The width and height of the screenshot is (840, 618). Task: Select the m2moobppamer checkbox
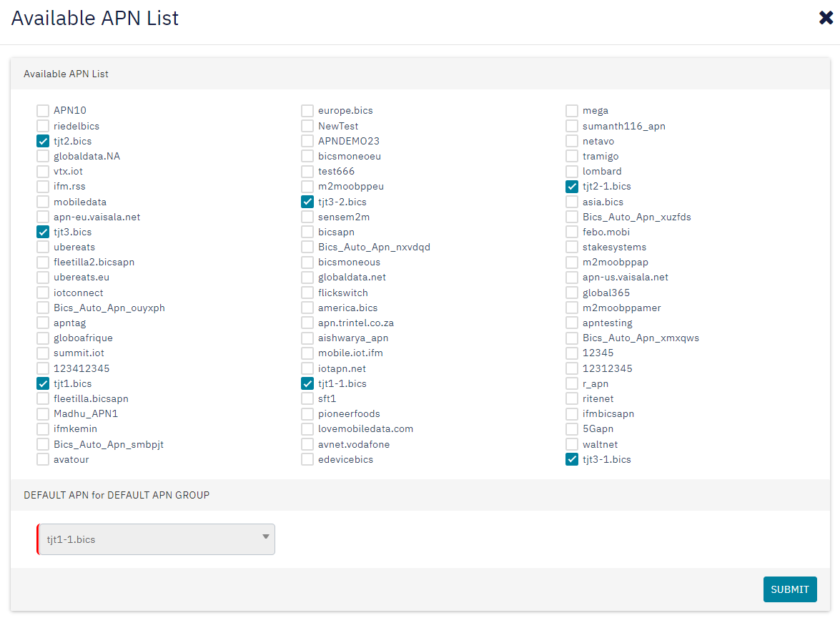pos(571,308)
